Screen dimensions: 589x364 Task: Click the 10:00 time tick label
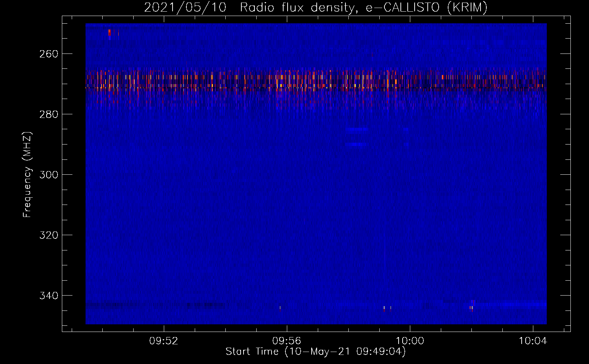pos(410,341)
